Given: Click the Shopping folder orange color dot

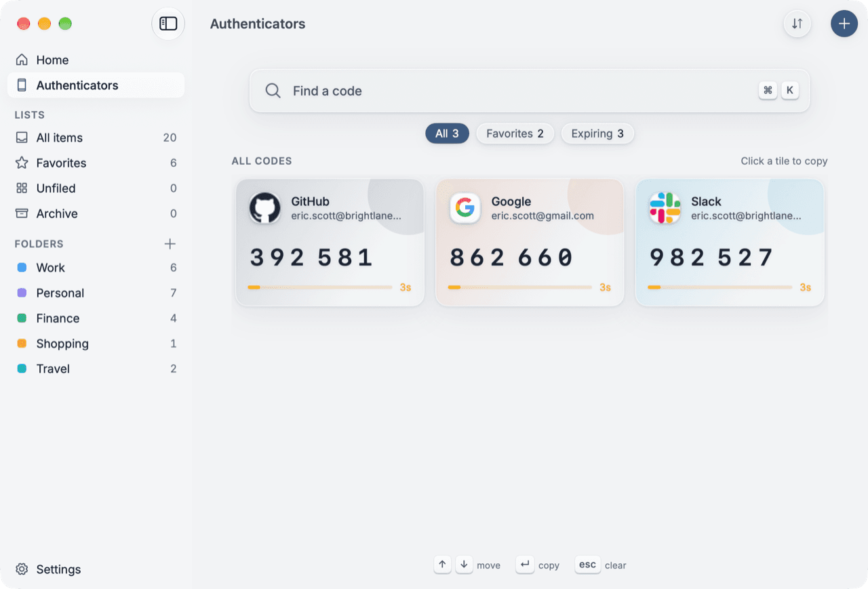Looking at the screenshot, I should [22, 344].
